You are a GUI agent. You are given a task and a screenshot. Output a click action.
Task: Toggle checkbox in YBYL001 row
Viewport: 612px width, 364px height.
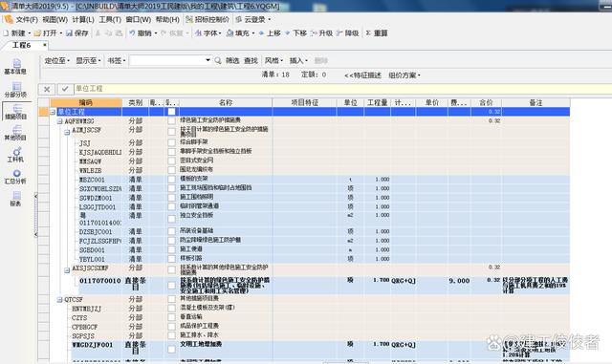coord(171,259)
